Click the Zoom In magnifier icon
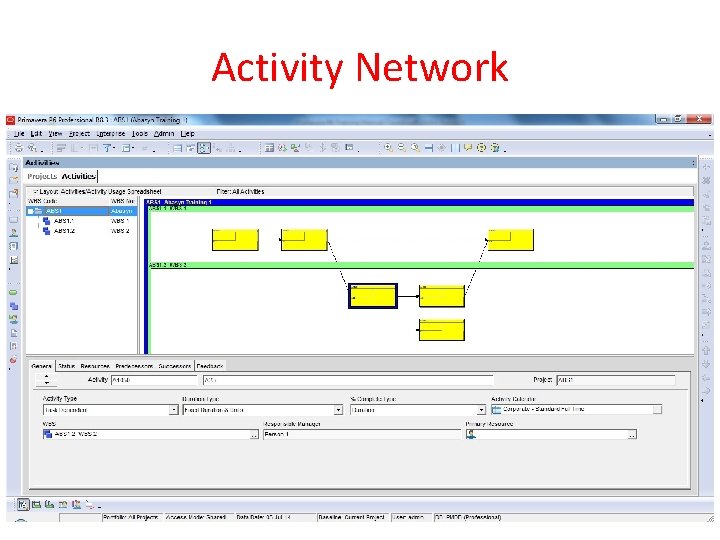The height and width of the screenshot is (540, 720). point(388,147)
